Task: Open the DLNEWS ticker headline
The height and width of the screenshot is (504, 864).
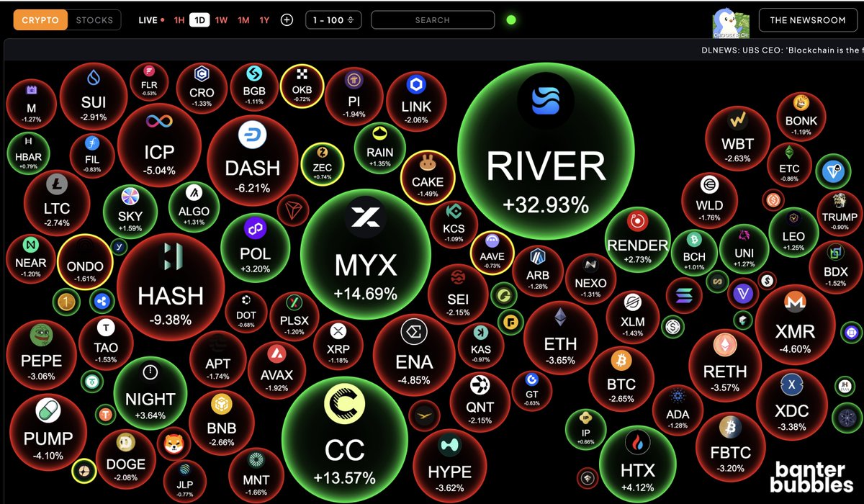Action: click(782, 50)
